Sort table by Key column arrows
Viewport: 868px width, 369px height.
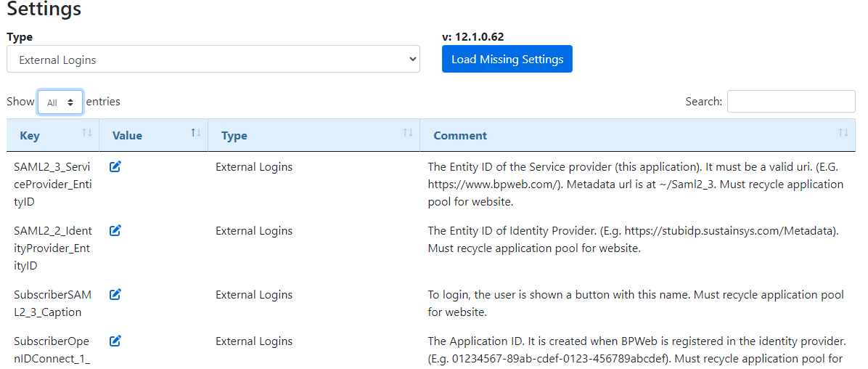(x=87, y=134)
